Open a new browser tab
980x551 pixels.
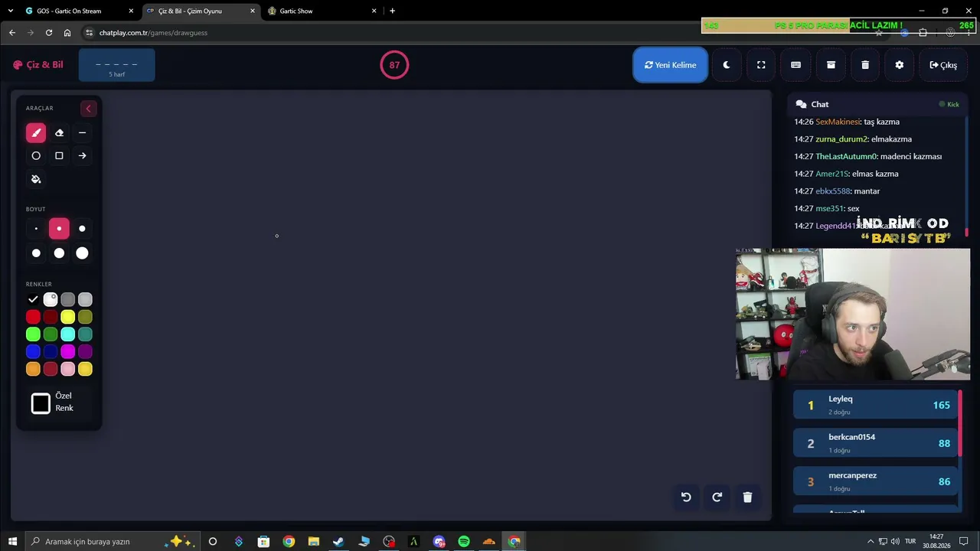click(x=392, y=11)
